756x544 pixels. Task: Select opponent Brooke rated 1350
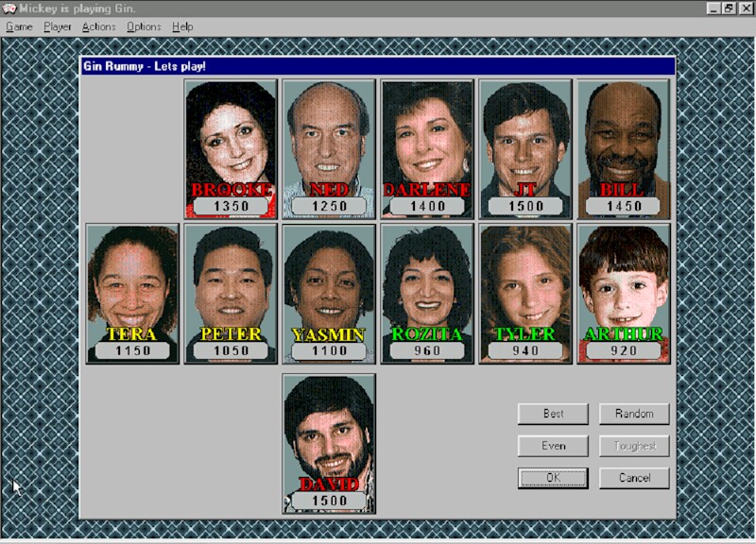[231, 149]
